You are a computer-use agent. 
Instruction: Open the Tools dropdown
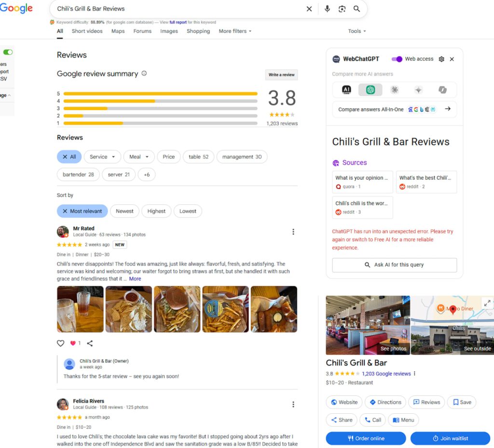point(357,31)
